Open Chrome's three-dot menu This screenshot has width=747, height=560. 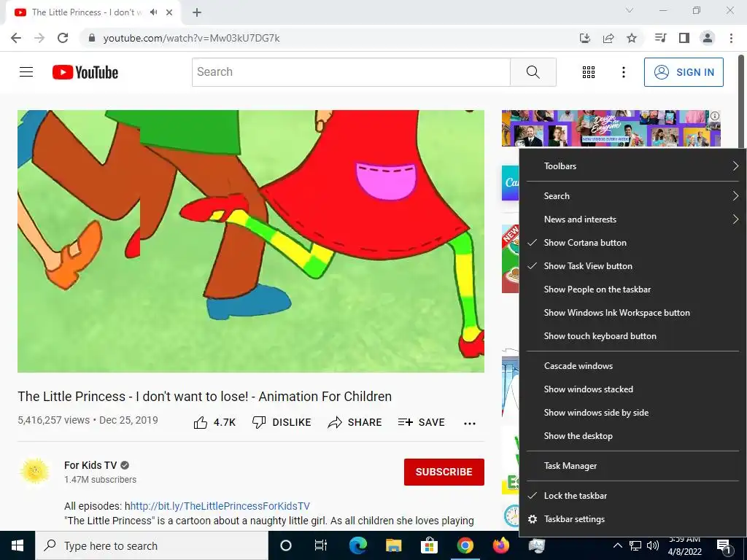[731, 38]
